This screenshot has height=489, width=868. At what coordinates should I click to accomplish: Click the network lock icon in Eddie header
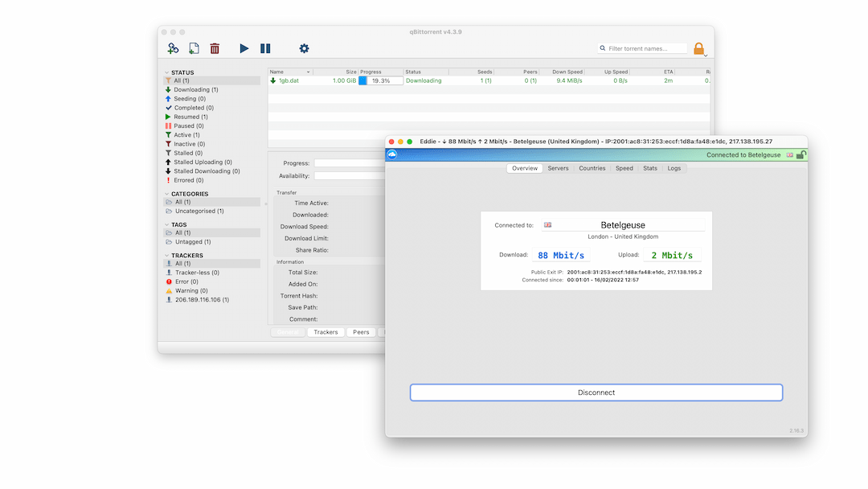click(801, 155)
